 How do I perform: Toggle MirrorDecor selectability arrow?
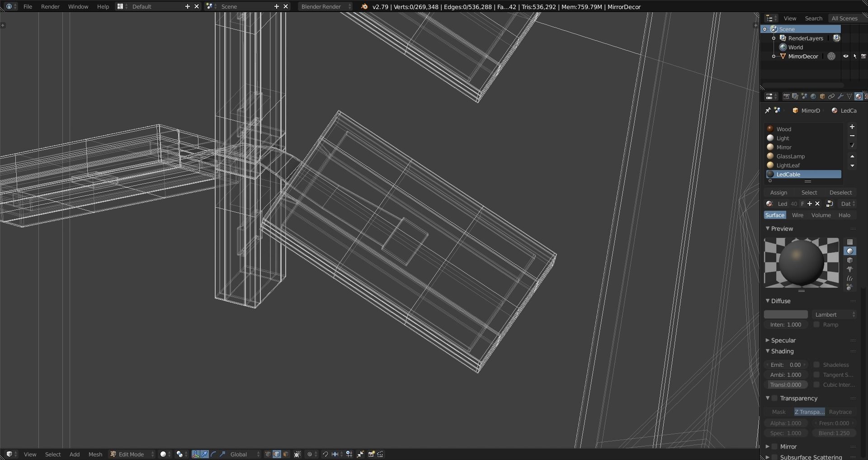pyautogui.click(x=855, y=57)
